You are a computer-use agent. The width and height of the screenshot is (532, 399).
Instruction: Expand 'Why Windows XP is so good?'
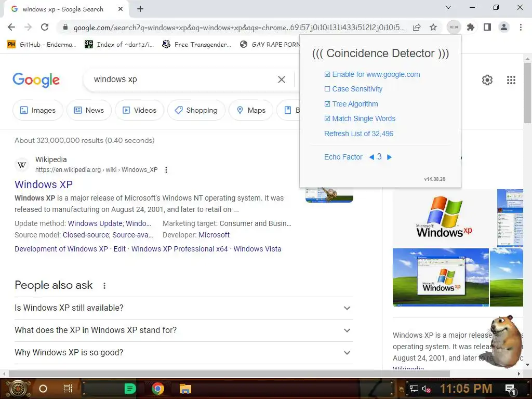point(184,353)
